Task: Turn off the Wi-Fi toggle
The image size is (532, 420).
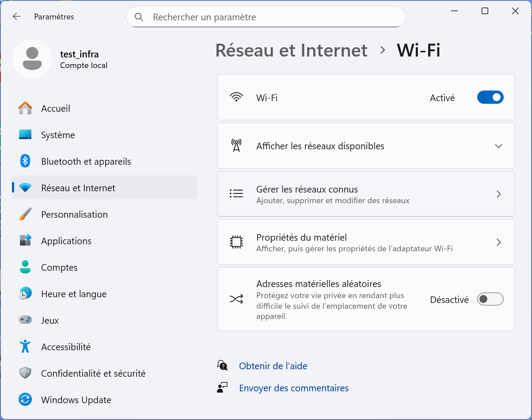Action: point(490,98)
